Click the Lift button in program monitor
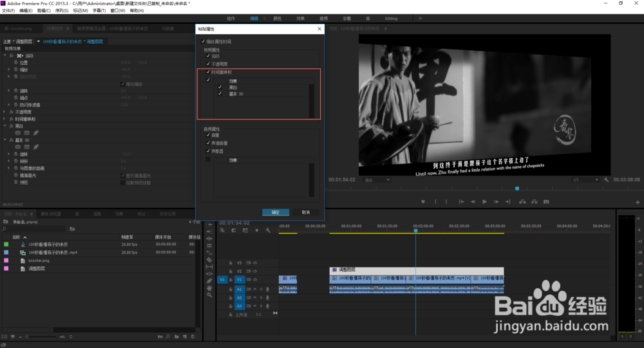The width and height of the screenshot is (644, 348). click(x=522, y=201)
